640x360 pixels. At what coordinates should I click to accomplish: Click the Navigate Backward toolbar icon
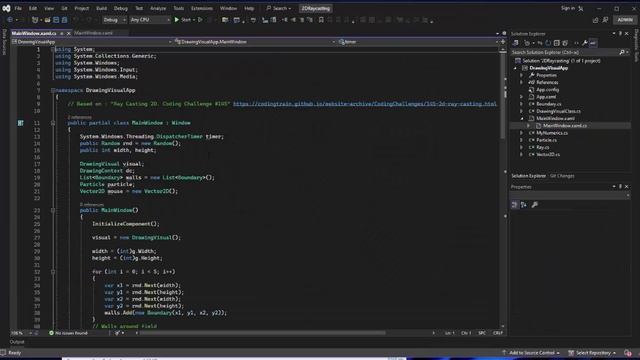tap(10, 20)
